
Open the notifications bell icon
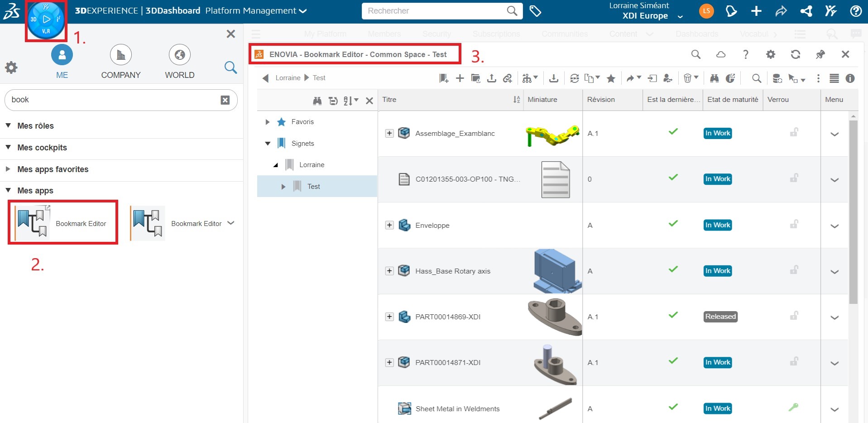(731, 11)
